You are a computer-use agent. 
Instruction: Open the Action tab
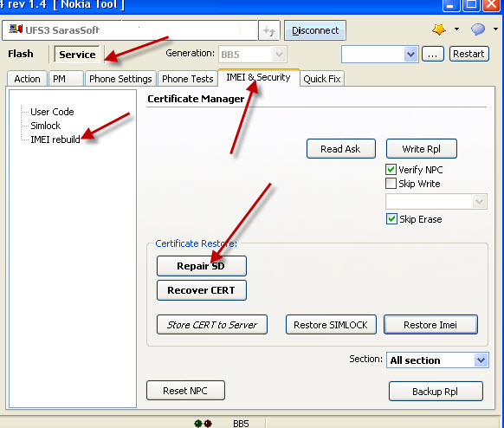(x=27, y=79)
